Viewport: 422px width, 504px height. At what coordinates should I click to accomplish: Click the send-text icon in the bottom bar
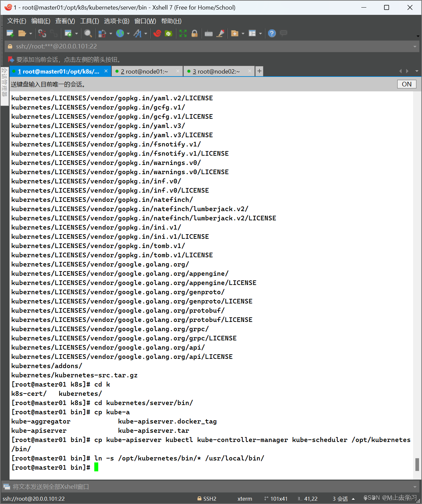[7, 487]
